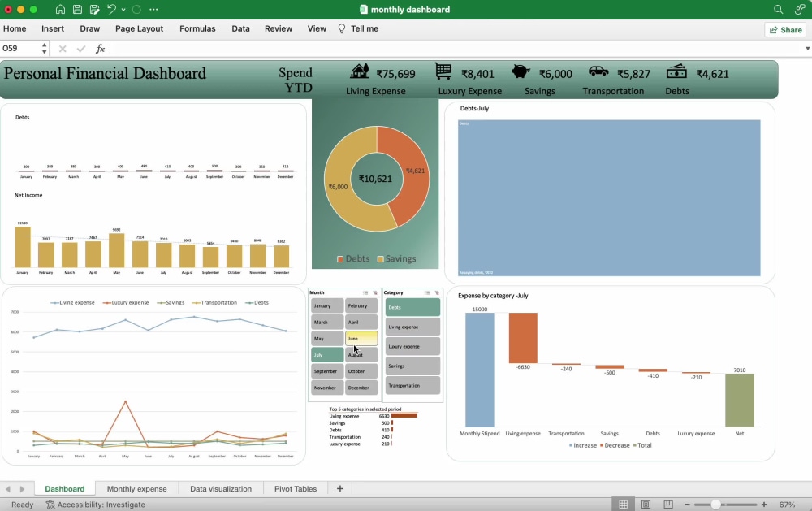The height and width of the screenshot is (511, 812).
Task: Click the Redo icon
Action: tap(136, 10)
